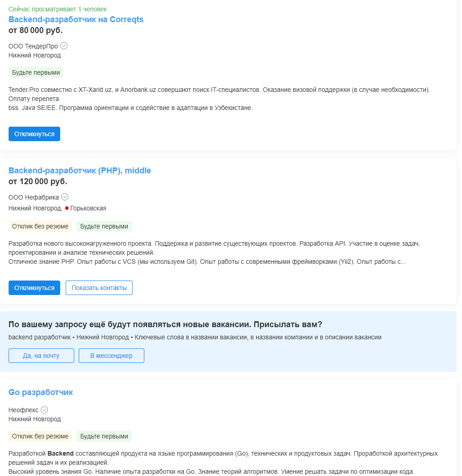462x476 pixels.
Task: Click ООО Нефабрика company name
Action: (x=33, y=197)
